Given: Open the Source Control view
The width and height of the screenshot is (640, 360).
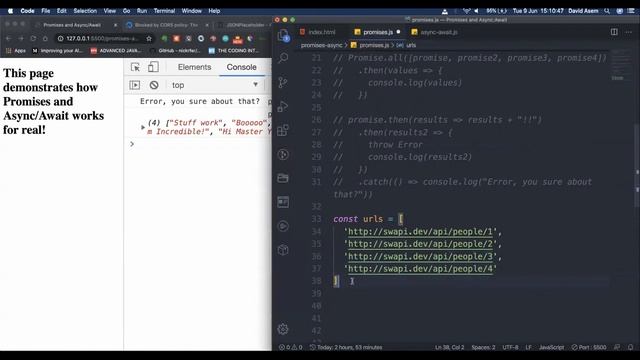Looking at the screenshot, I should 283,82.
